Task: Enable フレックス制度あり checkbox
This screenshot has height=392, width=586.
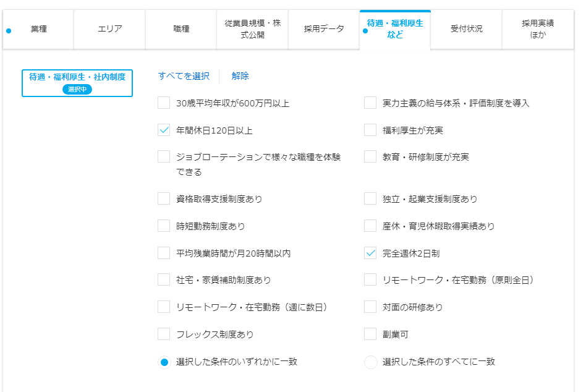Action: tap(164, 334)
